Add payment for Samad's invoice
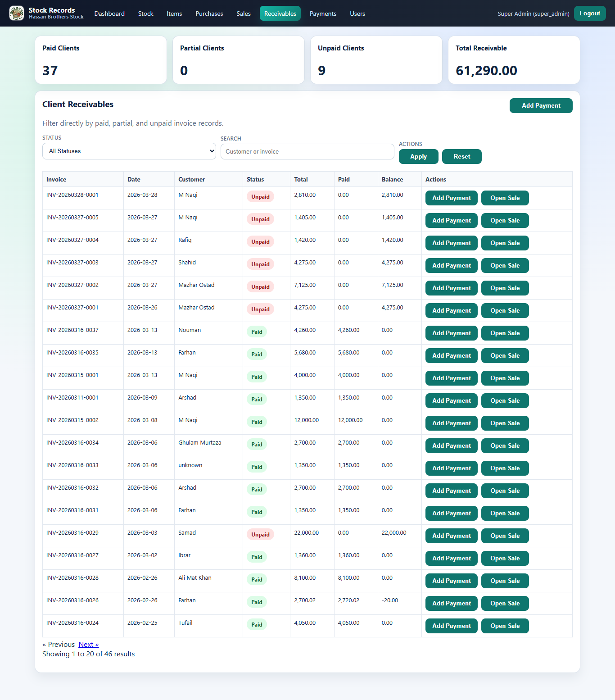The image size is (615, 700). 452,536
